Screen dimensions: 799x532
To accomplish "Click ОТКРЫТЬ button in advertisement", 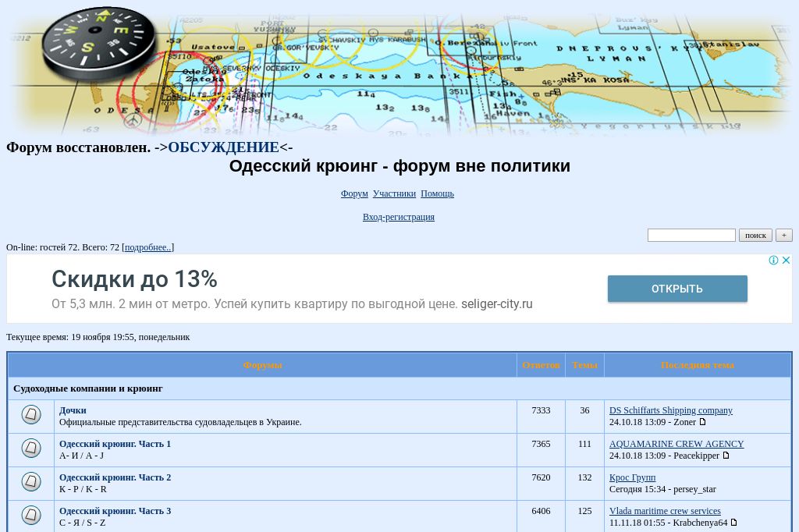I will coord(677,289).
